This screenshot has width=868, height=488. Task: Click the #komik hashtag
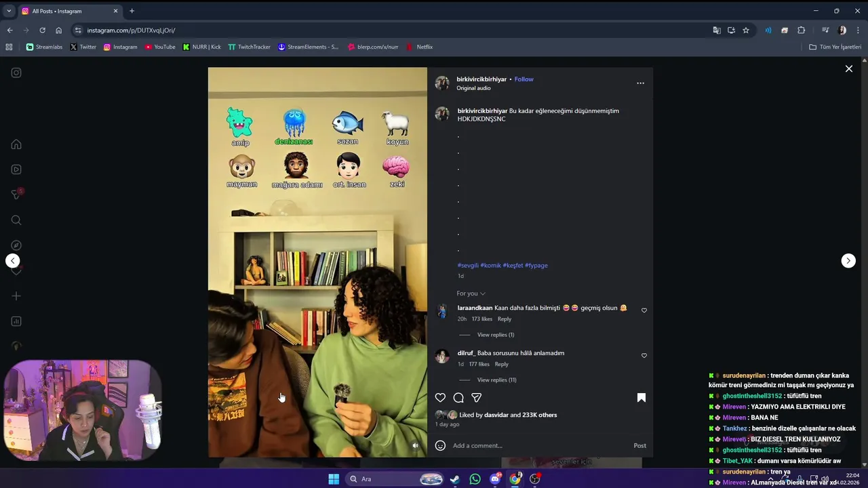pos(491,266)
